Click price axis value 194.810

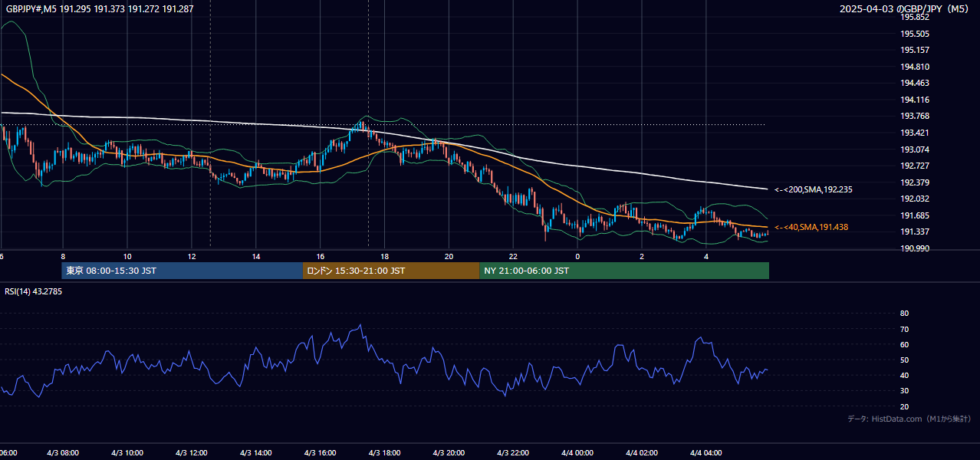click(x=915, y=67)
